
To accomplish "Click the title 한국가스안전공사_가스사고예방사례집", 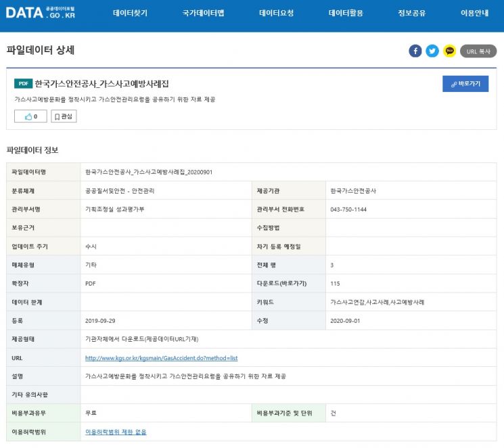I will 101,84.
